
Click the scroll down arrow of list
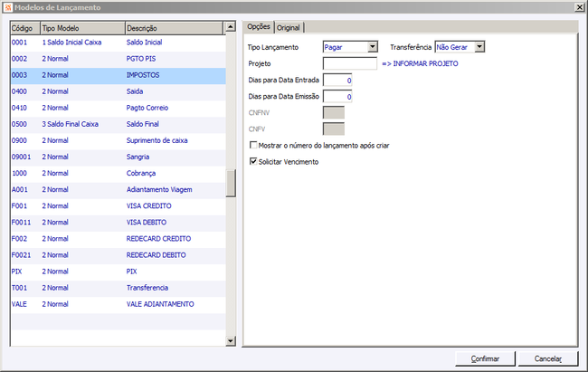pyautogui.click(x=231, y=341)
